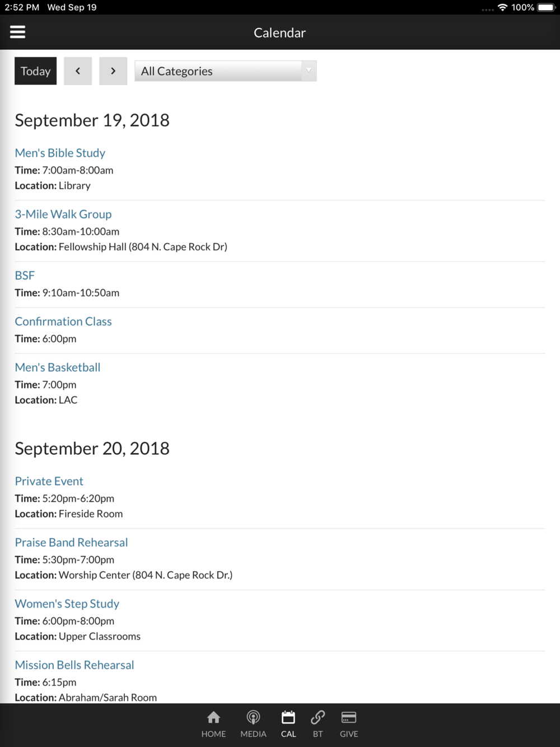This screenshot has height=747, width=560.
Task: Go to previous day with left chevron
Action: pos(78,71)
